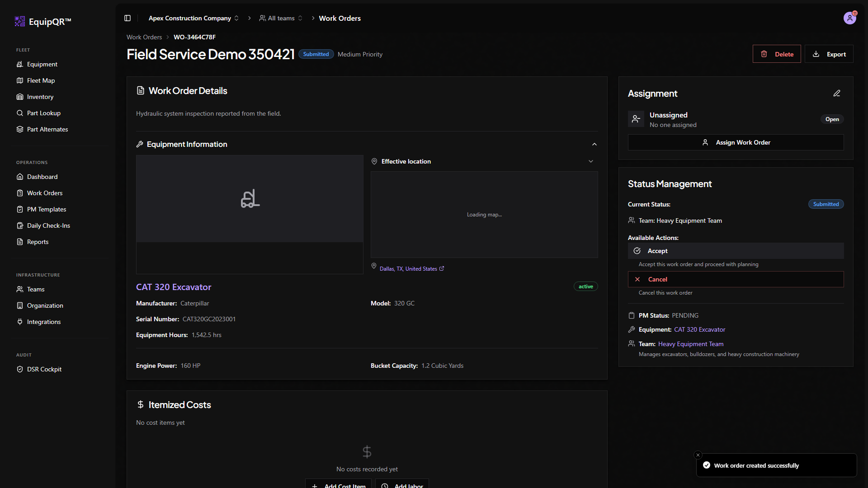
Task: Go to Fleet Map
Action: (41, 80)
